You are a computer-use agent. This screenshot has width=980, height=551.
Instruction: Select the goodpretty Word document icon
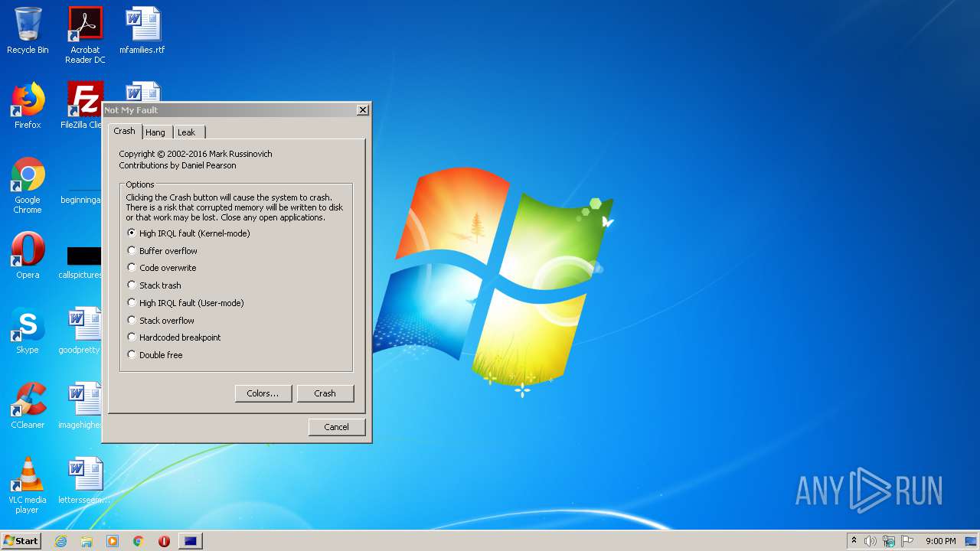[x=81, y=331]
